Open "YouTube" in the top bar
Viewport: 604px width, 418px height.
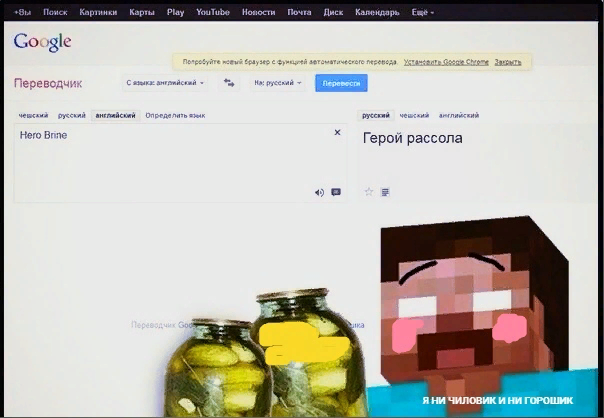[213, 12]
